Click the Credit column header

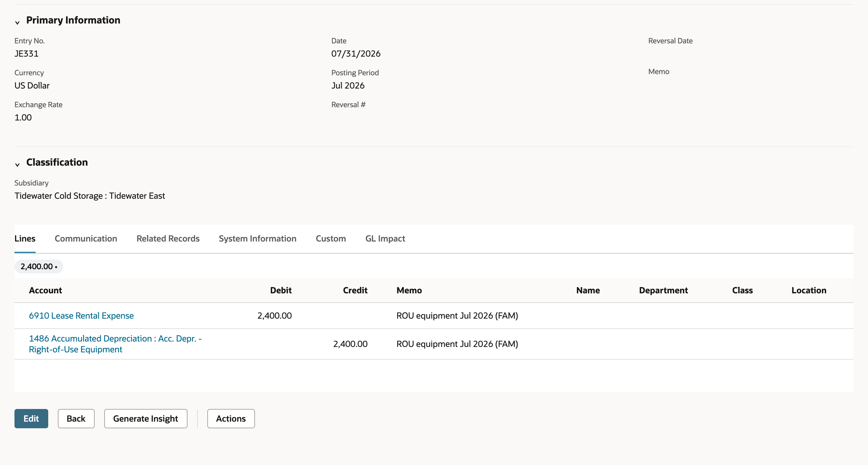pyautogui.click(x=355, y=290)
